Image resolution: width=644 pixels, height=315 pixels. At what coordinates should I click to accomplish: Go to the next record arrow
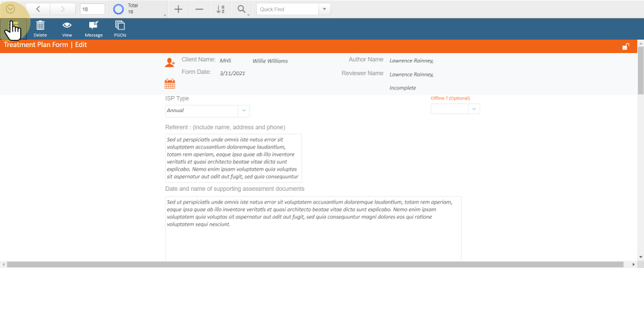click(63, 9)
